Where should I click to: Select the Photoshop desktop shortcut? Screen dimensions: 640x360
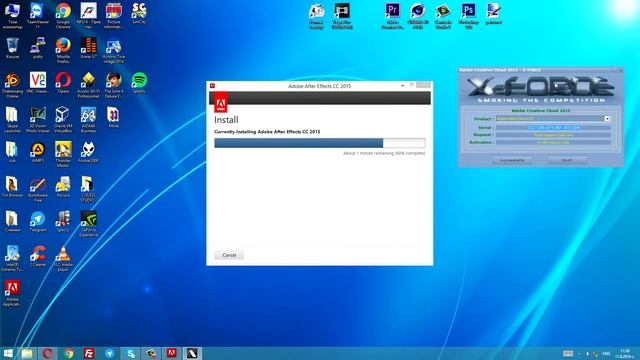pyautogui.click(x=468, y=16)
